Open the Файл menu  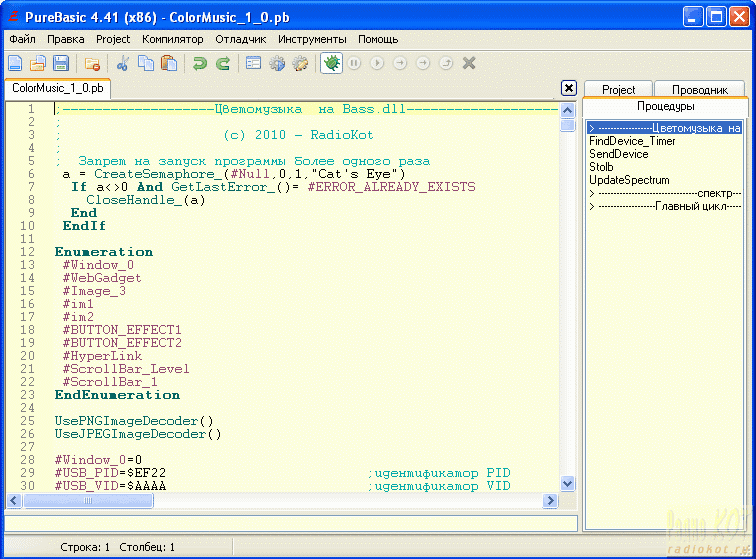[x=22, y=40]
